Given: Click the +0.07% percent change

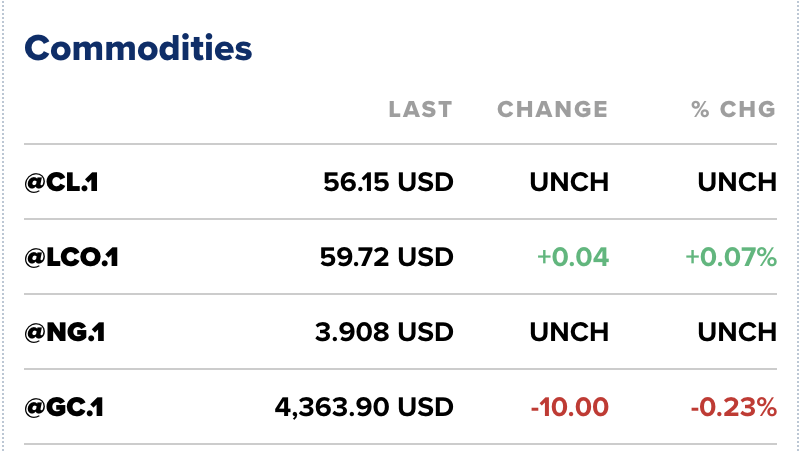Looking at the screenshot, I should pyautogui.click(x=730, y=257).
